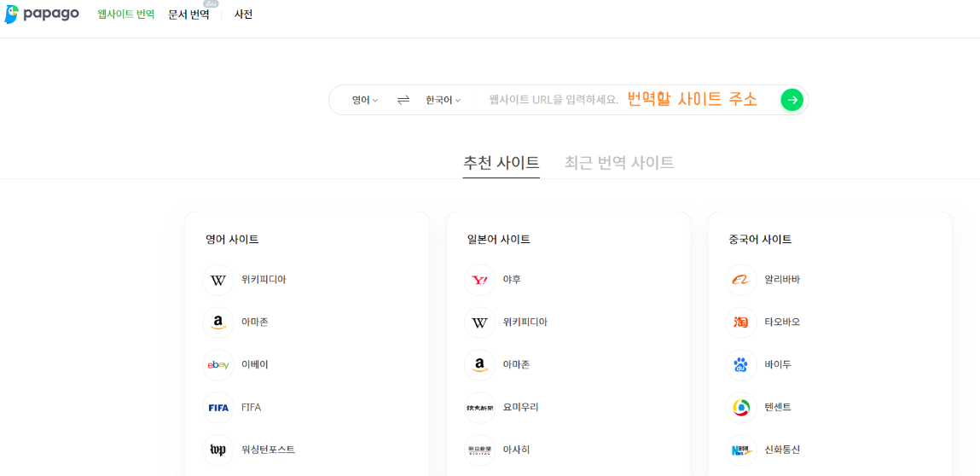
Task: Open Amazon icon in English sites
Action: [218, 322]
